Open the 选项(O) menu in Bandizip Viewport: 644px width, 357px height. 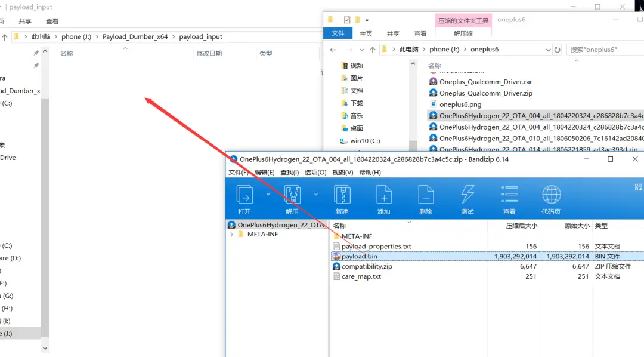315,173
